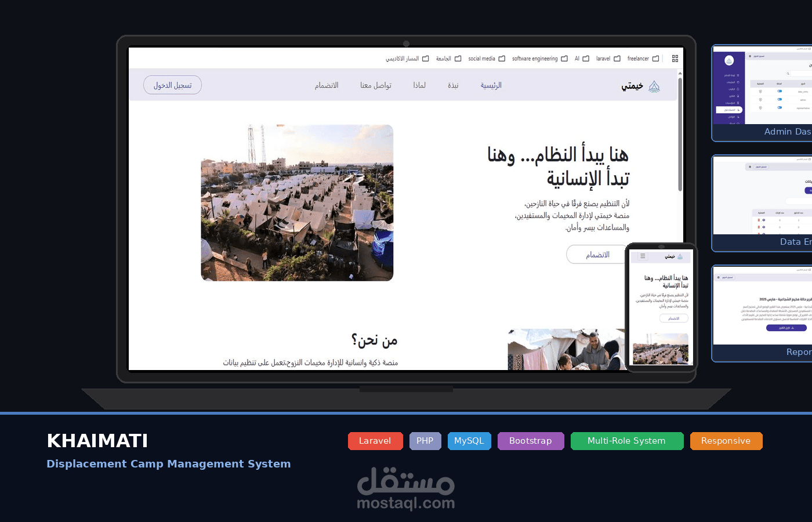Click the Responsive tag badge
The width and height of the screenshot is (812, 522).
[726, 441]
